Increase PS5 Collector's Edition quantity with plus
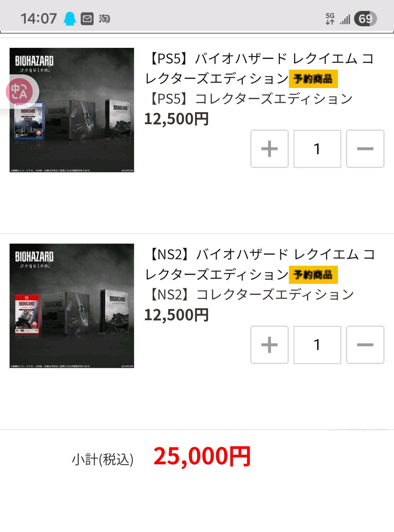This screenshot has width=394, height=532. pos(270,149)
